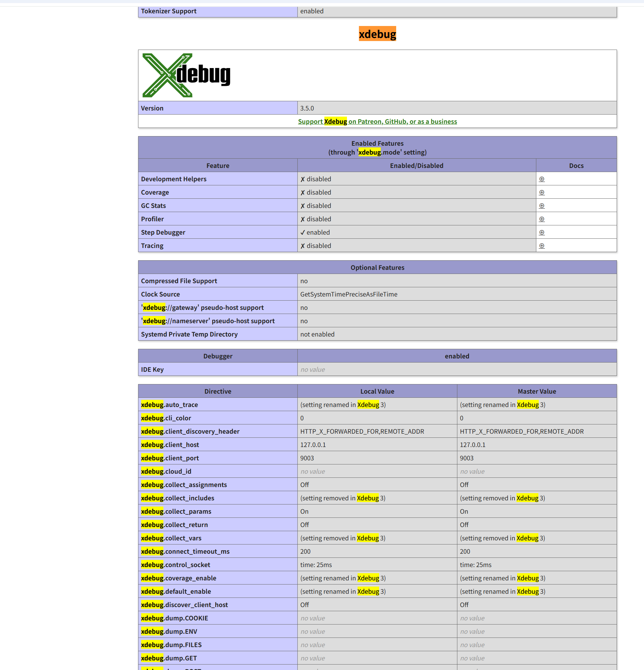Click GetSystemTimePreciseAsFileTime clock source value
The image size is (644, 670).
click(349, 294)
